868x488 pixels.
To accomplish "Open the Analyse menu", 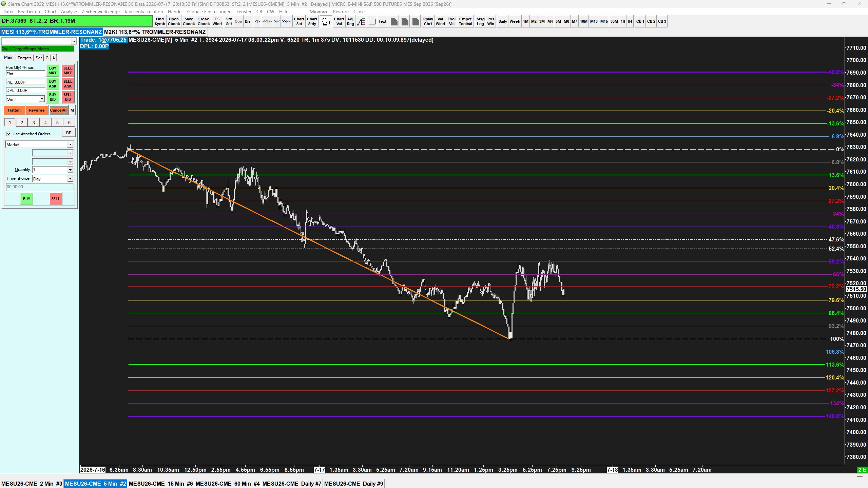I will pyautogui.click(x=69, y=12).
